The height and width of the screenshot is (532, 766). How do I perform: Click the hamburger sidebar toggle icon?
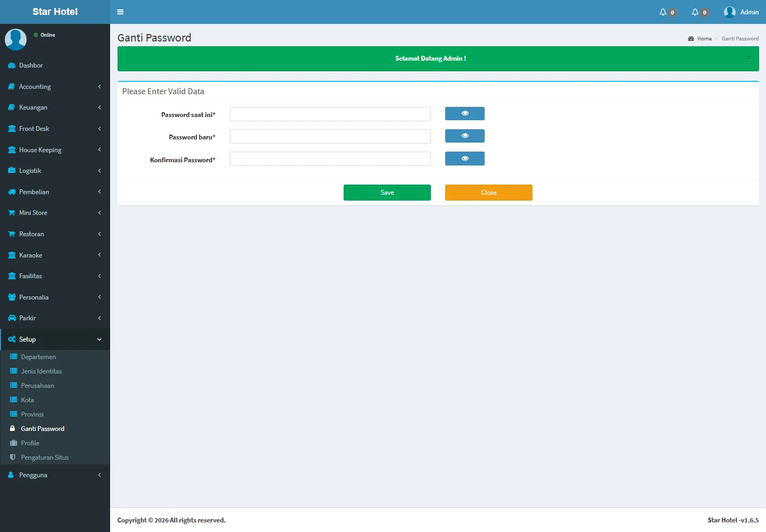click(120, 12)
